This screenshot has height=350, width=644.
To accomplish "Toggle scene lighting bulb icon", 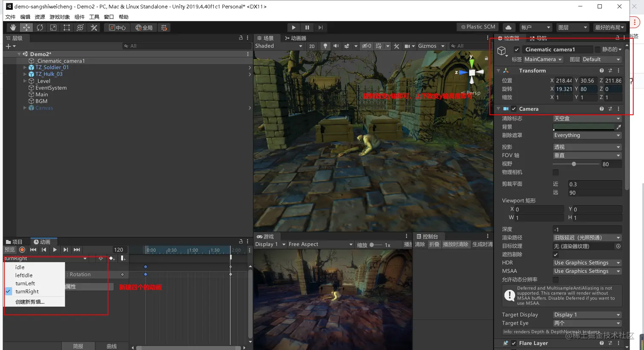I will pyautogui.click(x=325, y=46).
